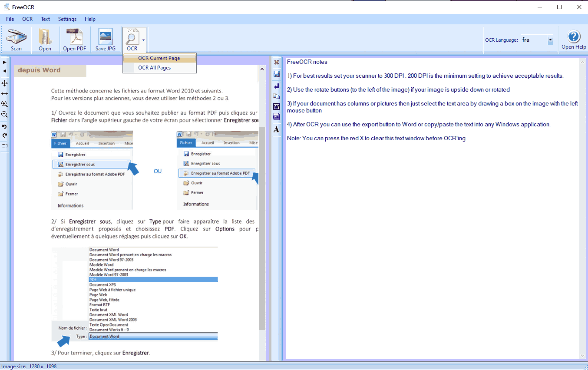Screen dimensions: 588x370
Task: Click image panel scroll up arrow
Action: [262, 69]
